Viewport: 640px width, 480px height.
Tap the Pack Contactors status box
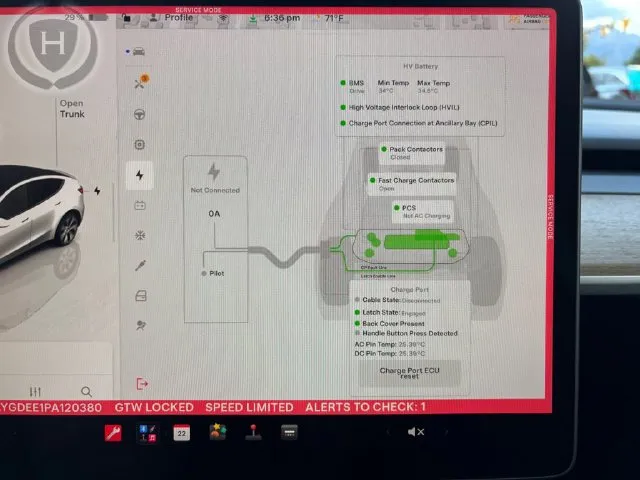pos(412,153)
